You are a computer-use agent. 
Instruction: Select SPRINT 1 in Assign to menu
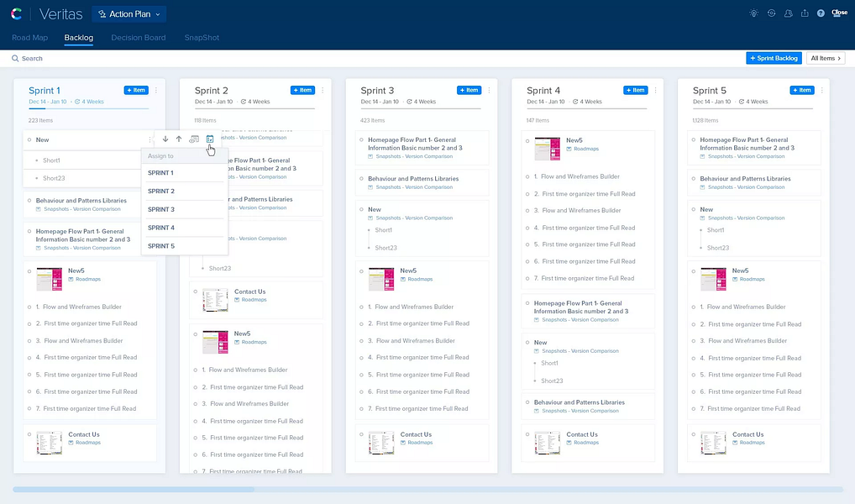click(183, 172)
